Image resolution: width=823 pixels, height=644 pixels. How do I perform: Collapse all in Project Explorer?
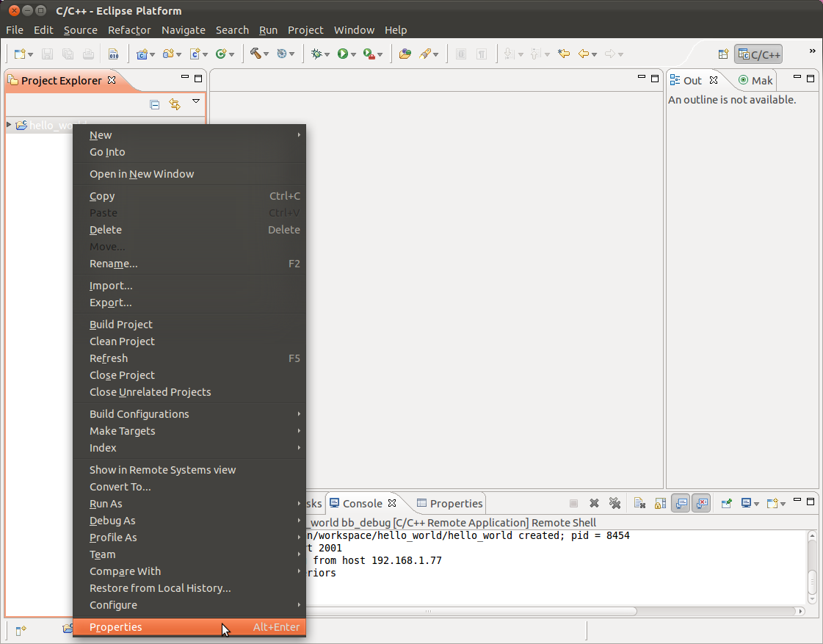(x=154, y=104)
